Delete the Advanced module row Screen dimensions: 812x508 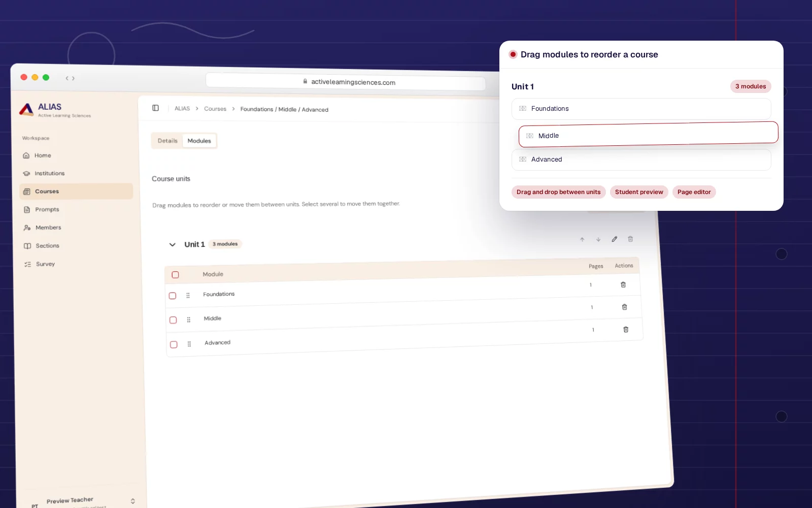(x=626, y=329)
